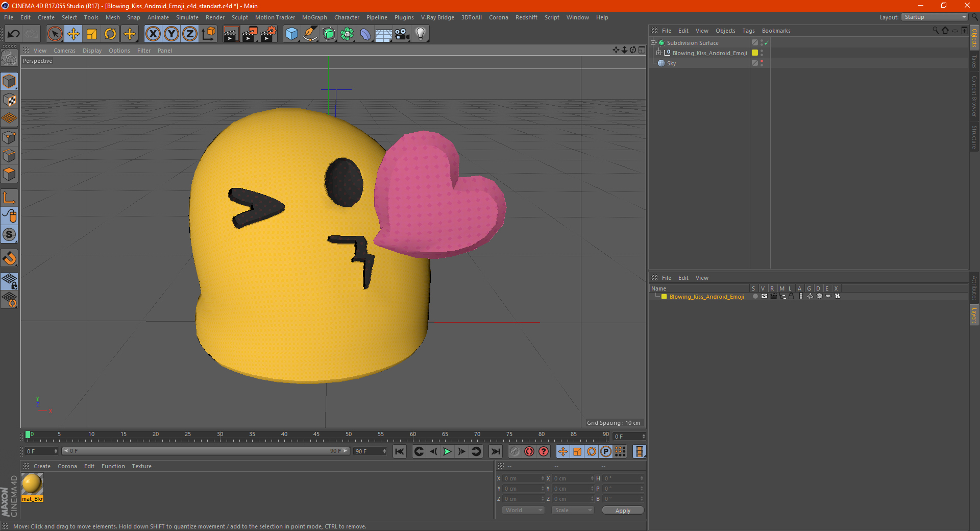Toggle Autokeying button
Screen dimensions: 980x531
[529, 451]
